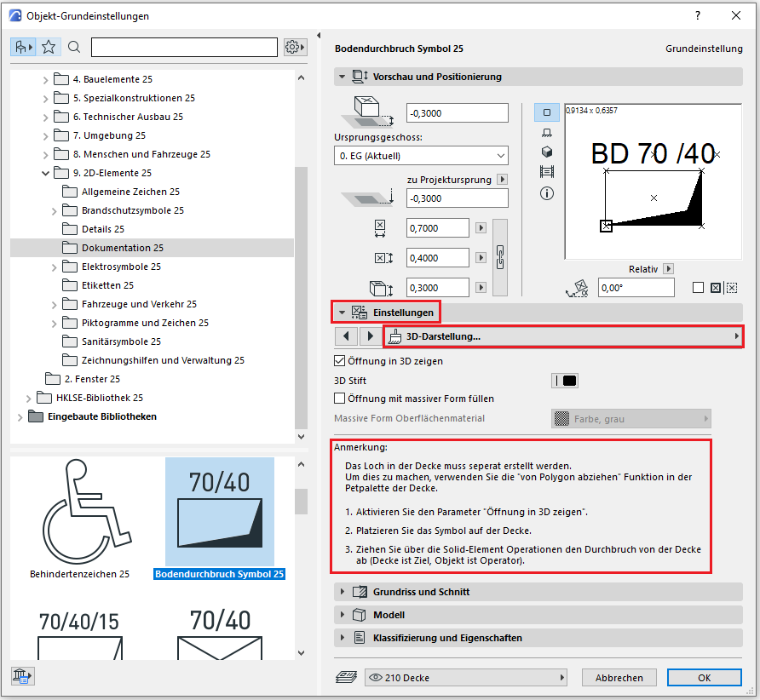The height and width of the screenshot is (700, 760).
Task: Open the Ursprungsgeschoss dropdown
Action: click(421, 156)
